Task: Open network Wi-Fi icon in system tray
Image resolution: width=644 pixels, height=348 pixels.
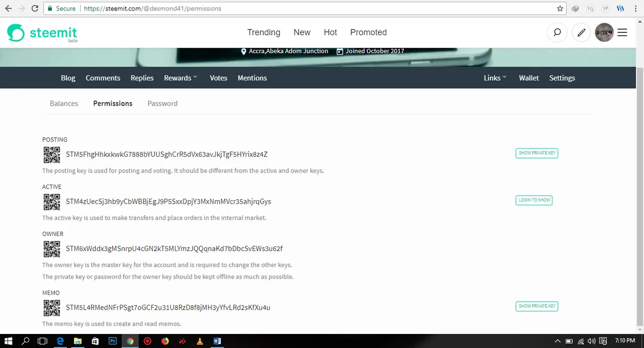Action: pos(581,341)
